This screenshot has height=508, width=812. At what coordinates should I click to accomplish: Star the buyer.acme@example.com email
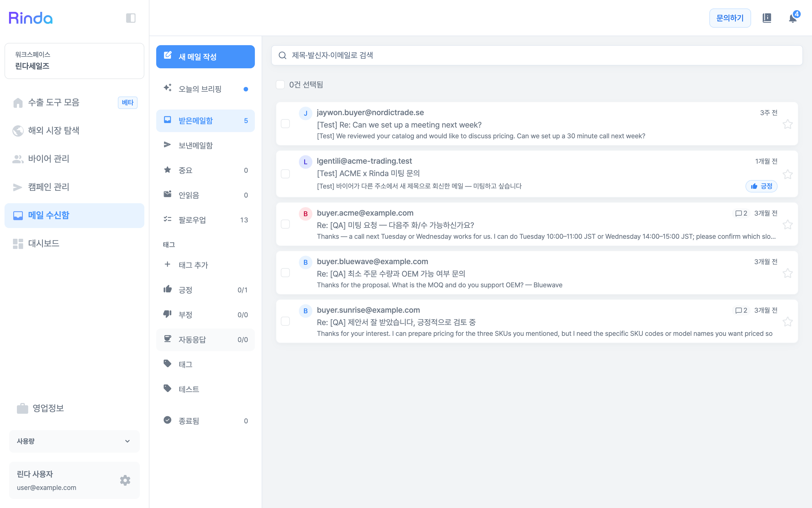(787, 224)
